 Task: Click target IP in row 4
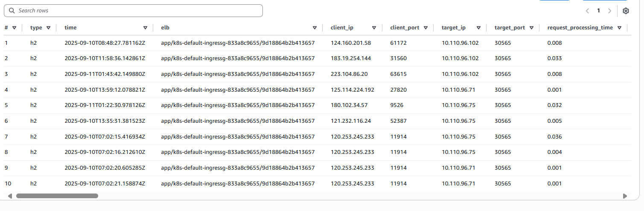(x=458, y=90)
